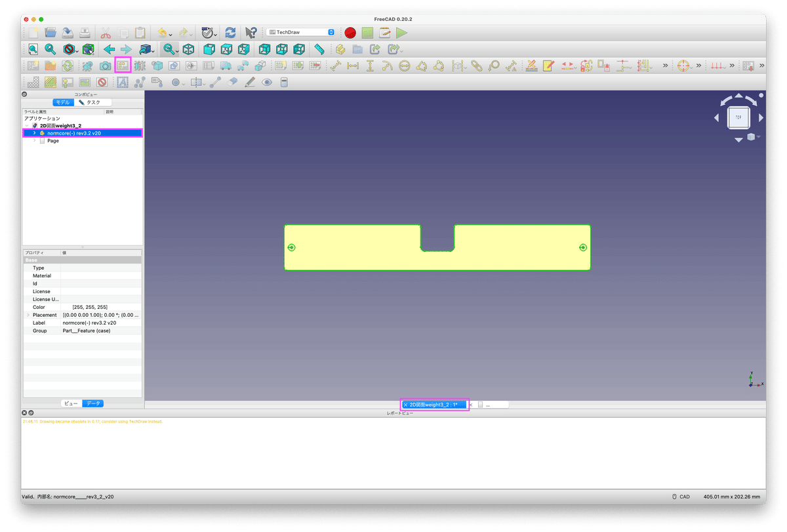This screenshot has height=532, width=787.
Task: Toggle the eye visibility icon in toolbar
Action: [267, 82]
